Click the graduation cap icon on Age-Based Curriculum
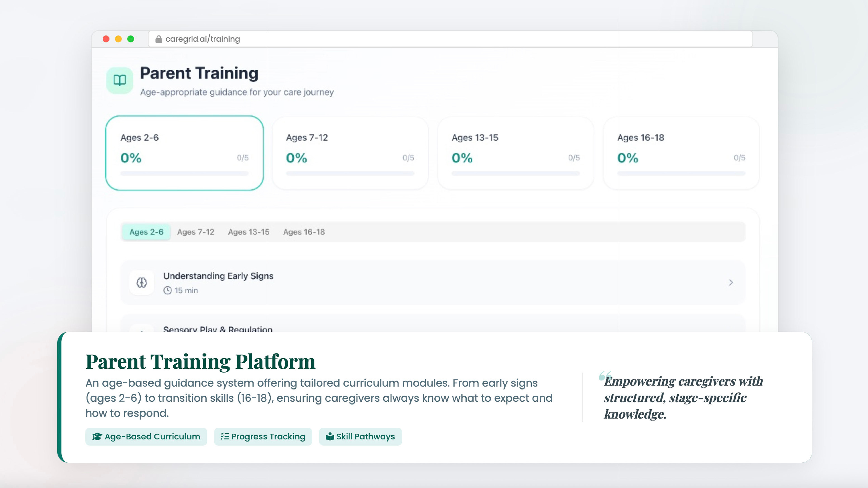This screenshot has height=488, width=868. [97, 436]
